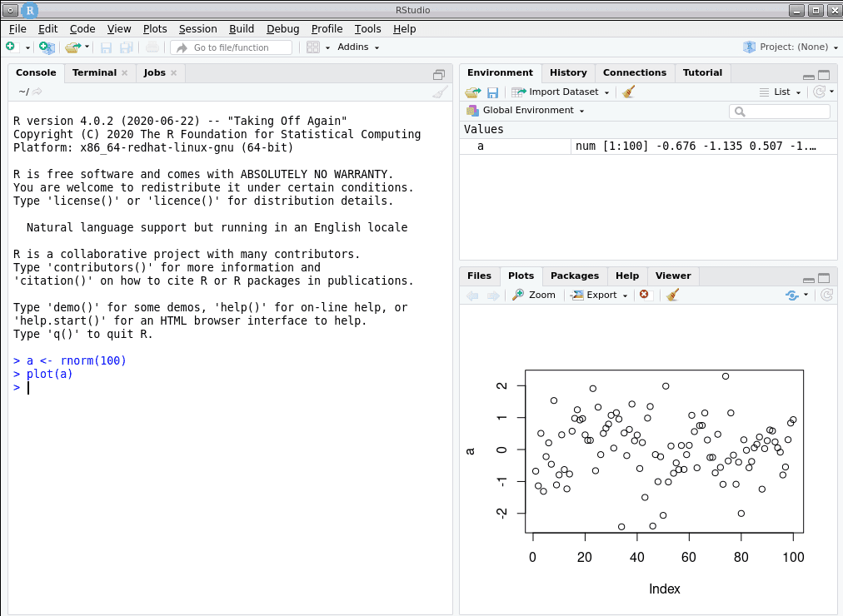
Task: Remove the current plot red X icon
Action: click(x=644, y=295)
